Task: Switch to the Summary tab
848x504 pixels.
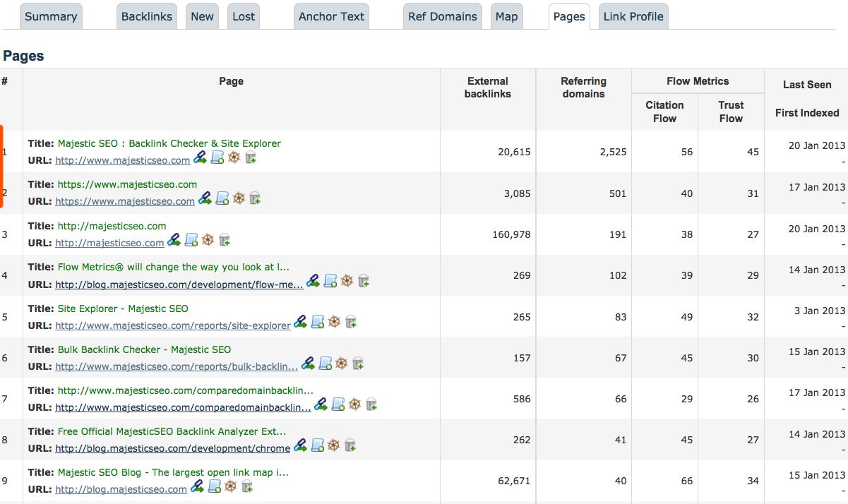Action: click(x=51, y=16)
